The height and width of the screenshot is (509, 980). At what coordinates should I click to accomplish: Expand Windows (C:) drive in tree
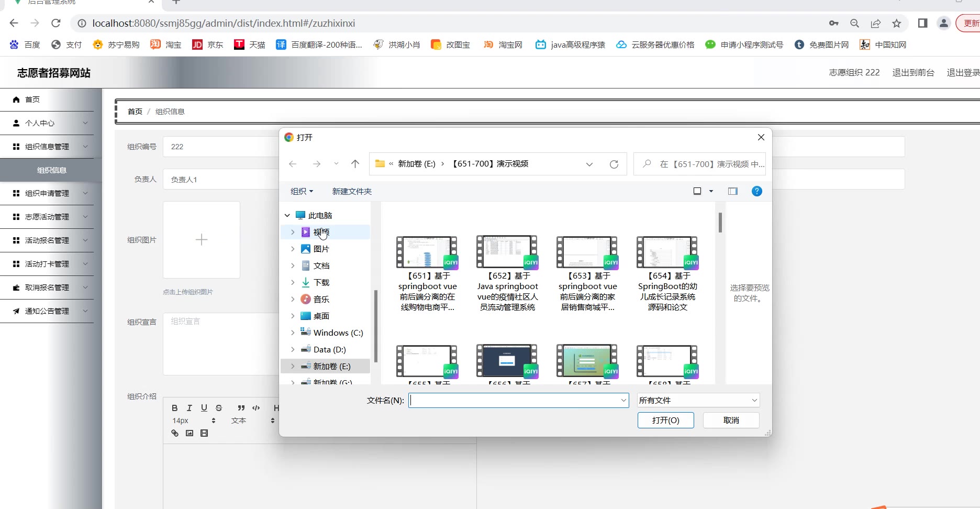(293, 333)
